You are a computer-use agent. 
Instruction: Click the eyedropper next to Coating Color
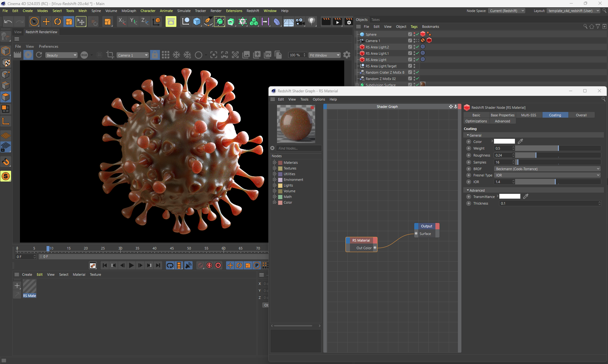[x=520, y=141]
